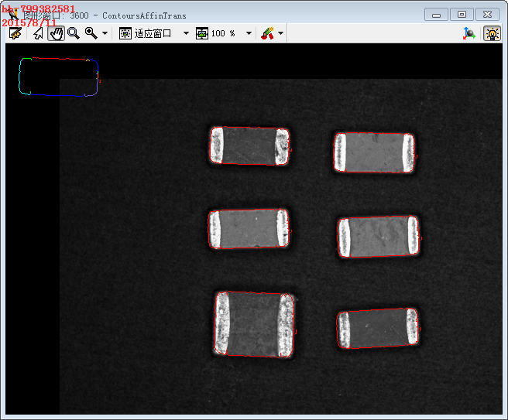Toggle the light bulb highlight button

coord(492,33)
